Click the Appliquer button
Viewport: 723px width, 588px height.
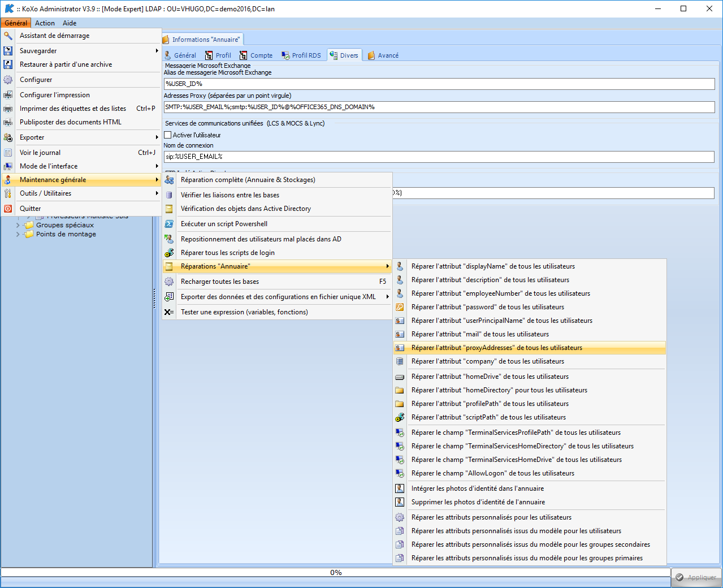pyautogui.click(x=696, y=577)
